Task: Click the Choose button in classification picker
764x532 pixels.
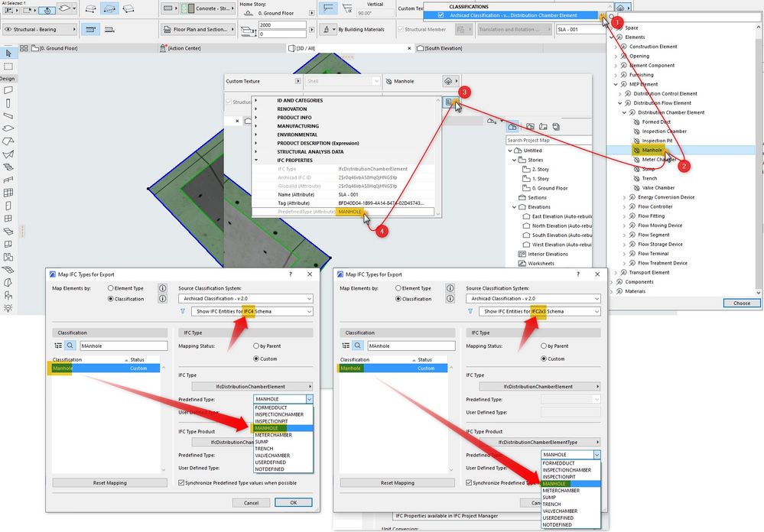Action: pos(742,303)
